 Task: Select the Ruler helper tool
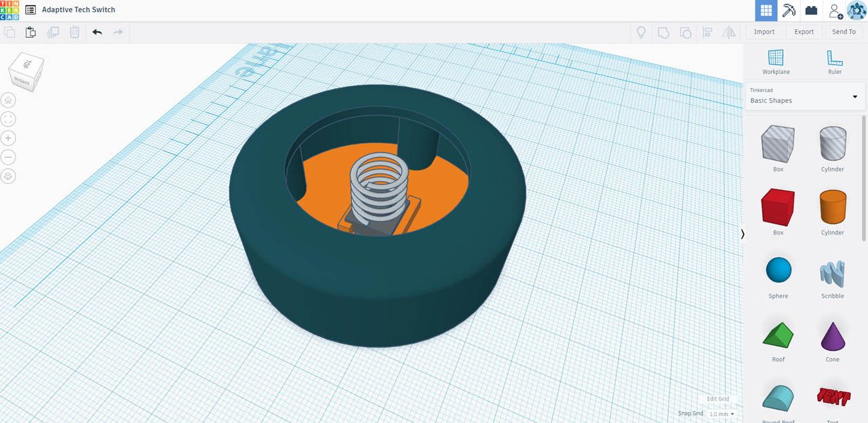tap(834, 61)
